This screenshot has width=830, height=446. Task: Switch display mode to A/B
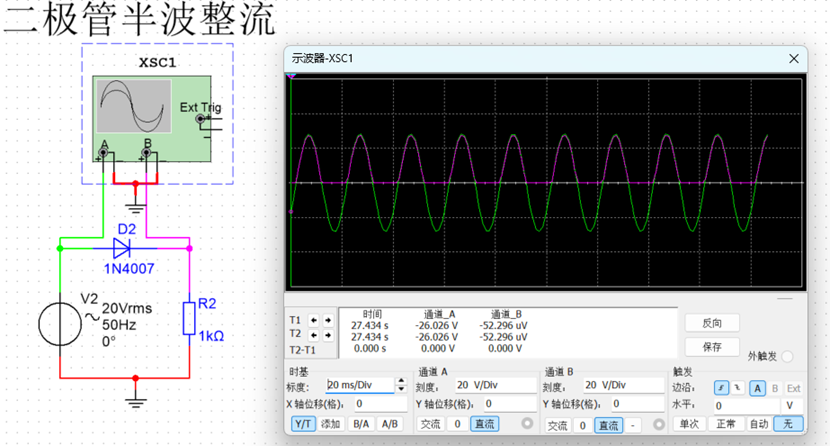(390, 424)
